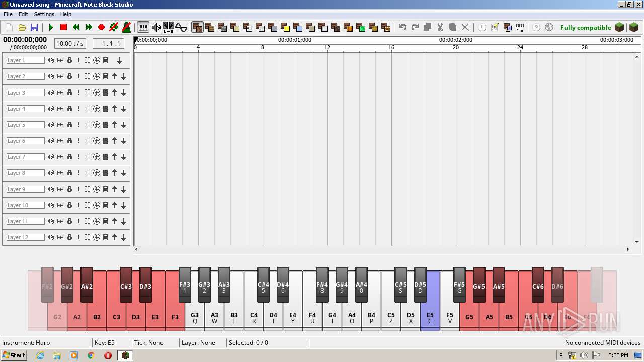
Task: Open song info with the exclamation circle icon
Action: pyautogui.click(x=482, y=27)
